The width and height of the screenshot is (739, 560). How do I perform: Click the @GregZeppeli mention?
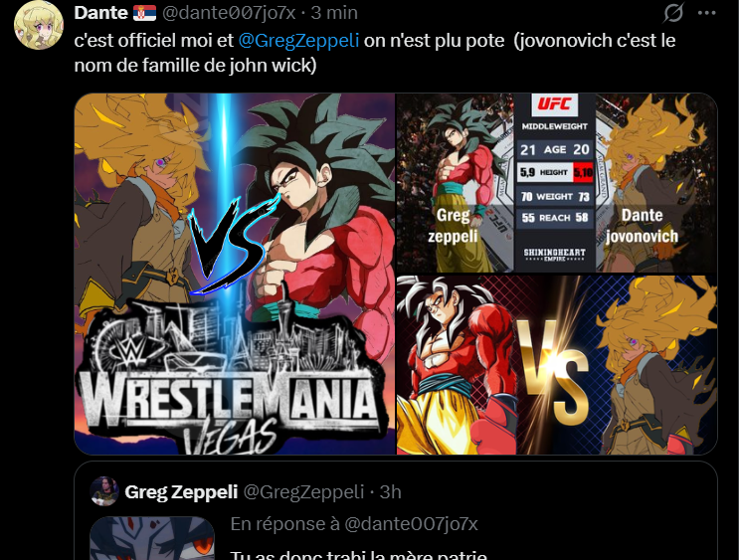coord(298,41)
